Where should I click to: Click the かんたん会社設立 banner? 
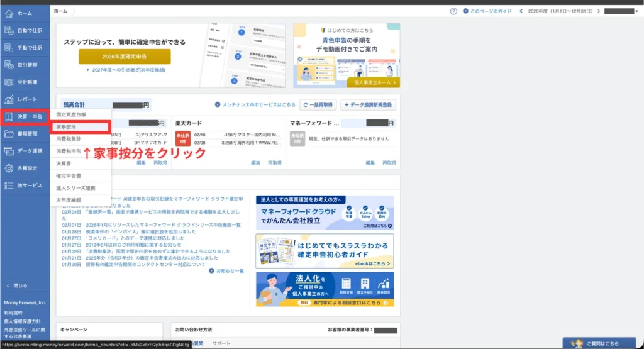click(325, 213)
